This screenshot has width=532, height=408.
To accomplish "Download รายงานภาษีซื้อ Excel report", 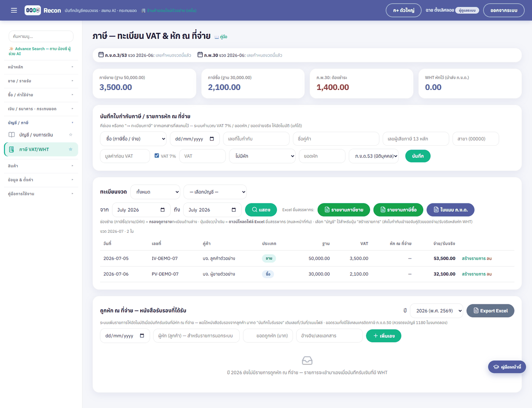I will [x=398, y=210].
